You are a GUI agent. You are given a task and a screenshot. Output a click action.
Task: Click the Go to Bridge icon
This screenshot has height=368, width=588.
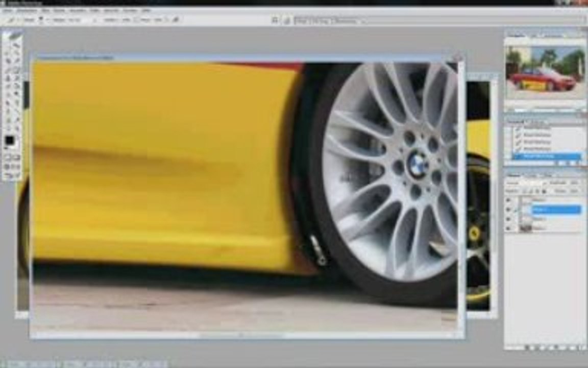(275, 20)
